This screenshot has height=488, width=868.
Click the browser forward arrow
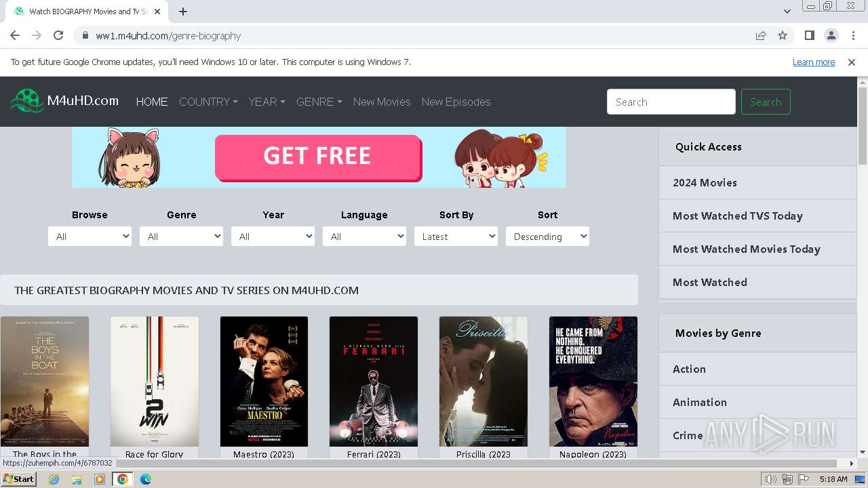point(37,35)
